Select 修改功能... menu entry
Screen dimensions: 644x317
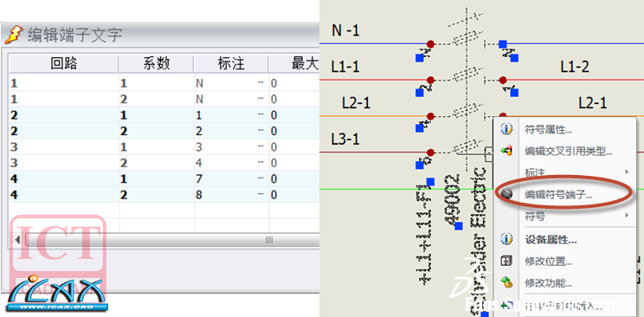(548, 283)
